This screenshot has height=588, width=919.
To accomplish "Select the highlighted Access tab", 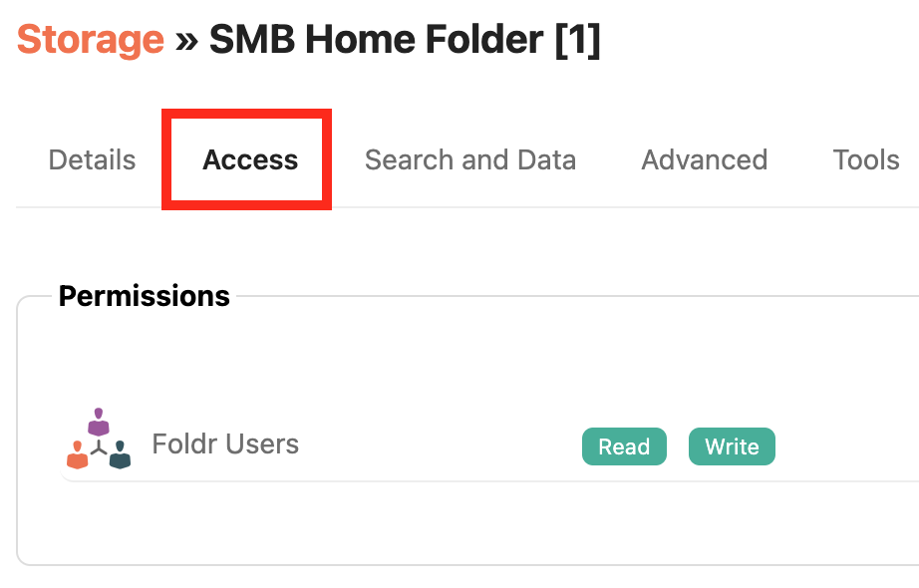I will pyautogui.click(x=250, y=159).
